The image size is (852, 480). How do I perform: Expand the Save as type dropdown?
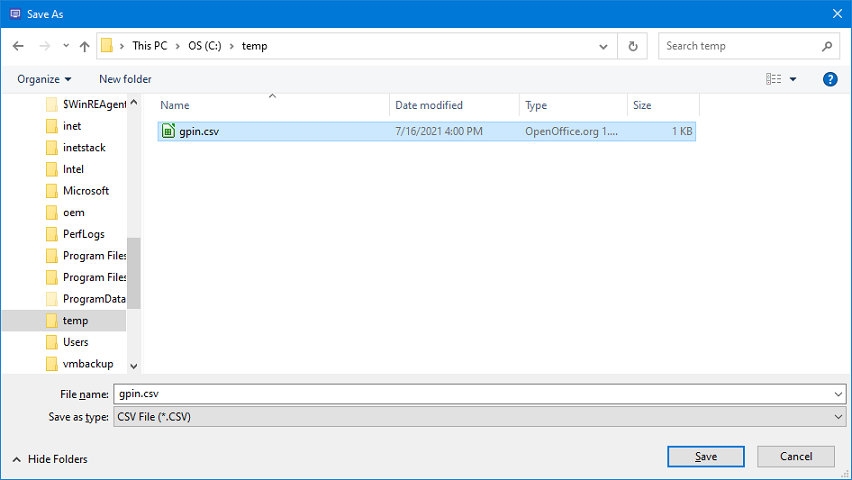(838, 416)
